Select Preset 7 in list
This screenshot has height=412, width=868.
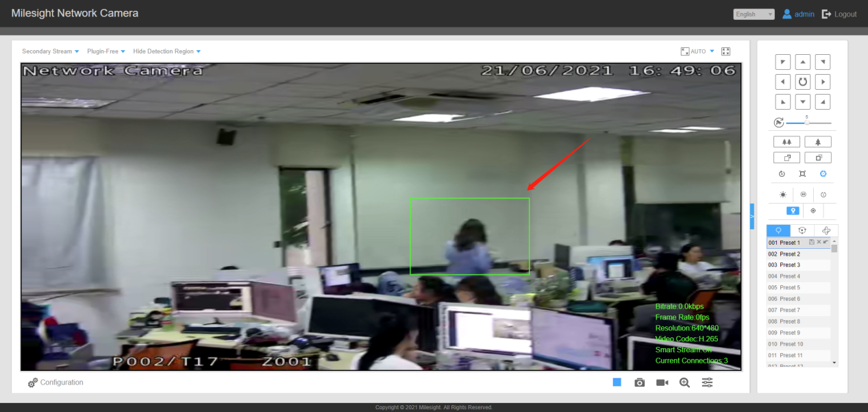[798, 310]
